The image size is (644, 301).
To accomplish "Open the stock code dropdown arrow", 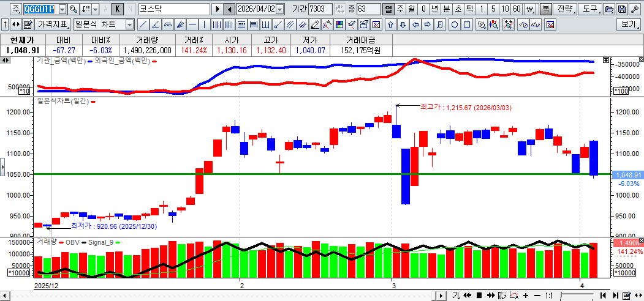I will pos(62,9).
